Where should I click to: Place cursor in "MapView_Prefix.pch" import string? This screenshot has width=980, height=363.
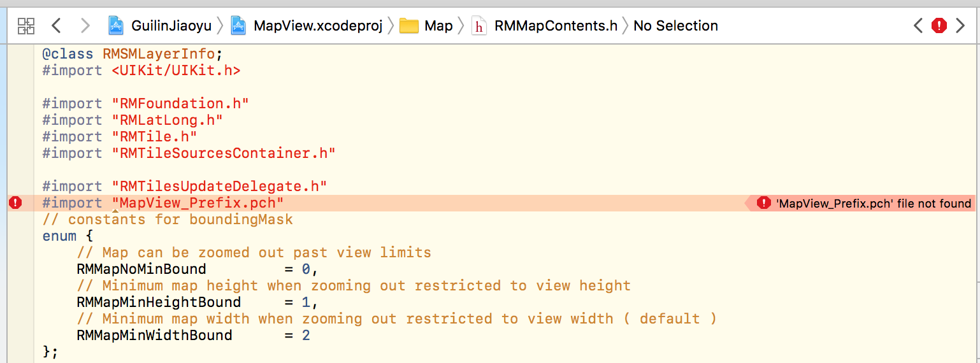coord(198,203)
